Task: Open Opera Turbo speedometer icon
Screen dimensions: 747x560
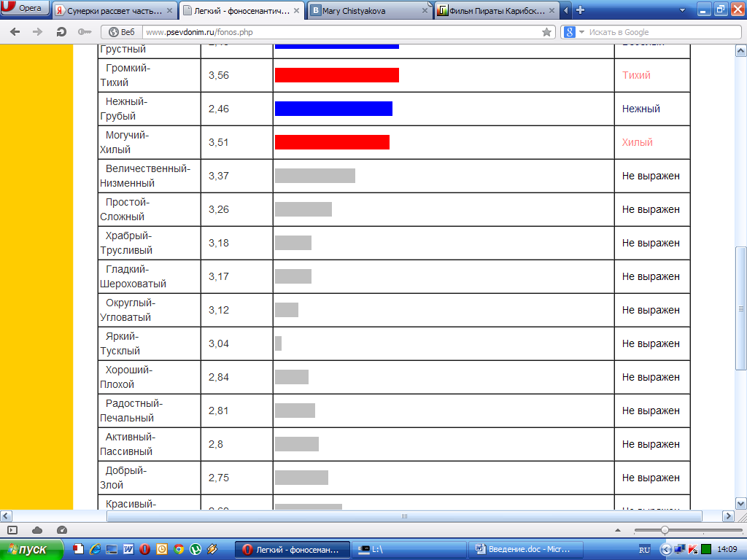Action: point(62,530)
